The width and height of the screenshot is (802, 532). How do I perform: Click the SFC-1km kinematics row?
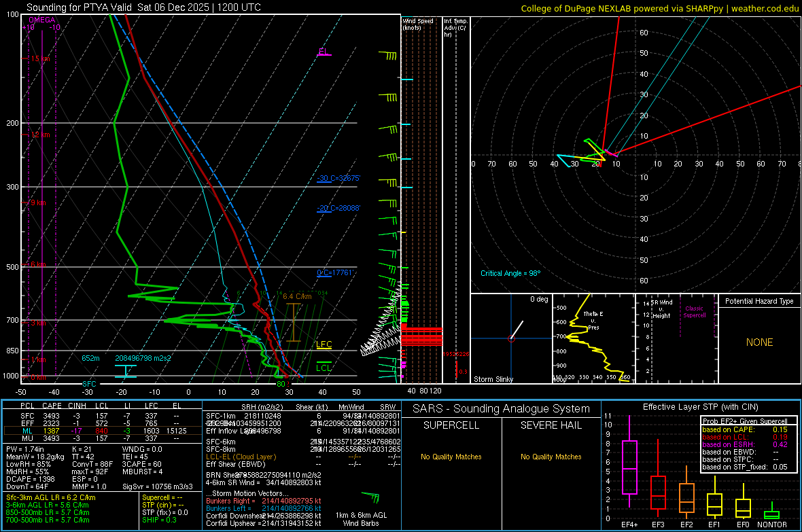pos(303,416)
